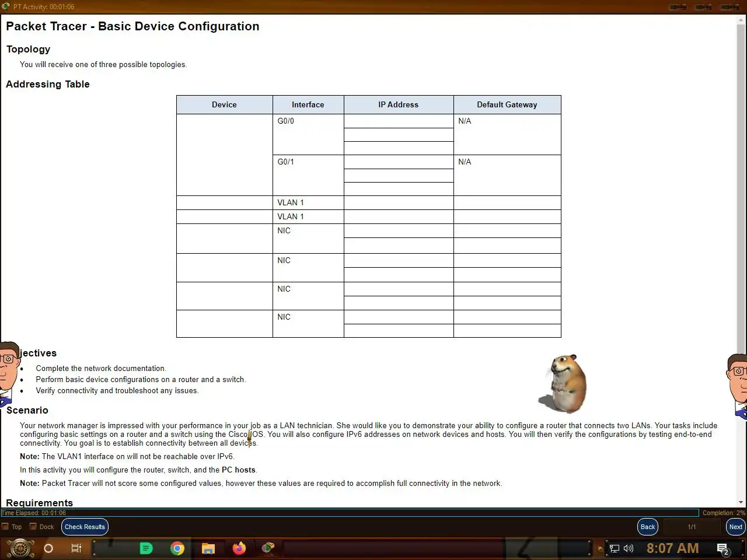Click the PT Activity: 00:01:06 title text
The width and height of the screenshot is (747, 560).
click(44, 7)
